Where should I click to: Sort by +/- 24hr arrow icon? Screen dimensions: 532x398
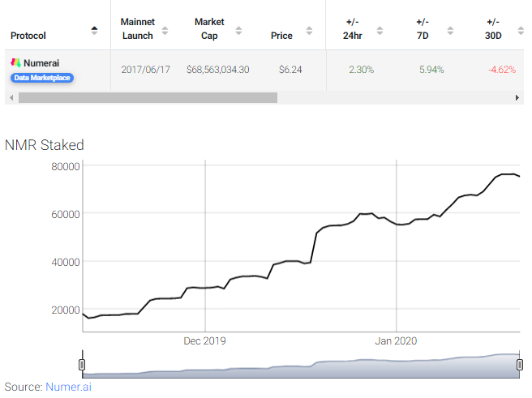click(x=380, y=31)
